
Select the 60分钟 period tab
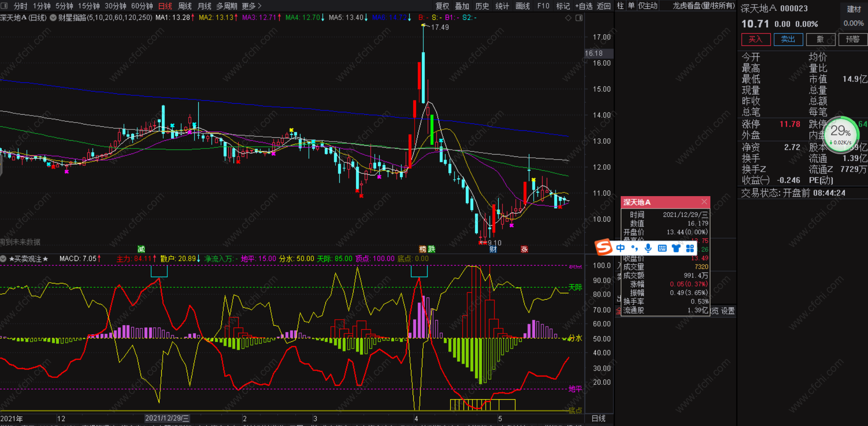click(142, 6)
